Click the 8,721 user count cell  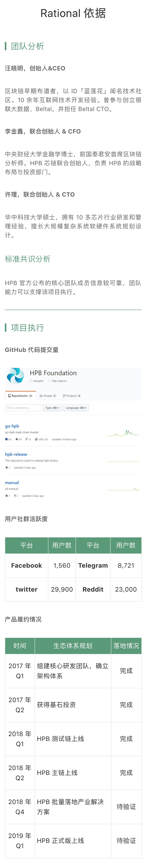point(126,565)
